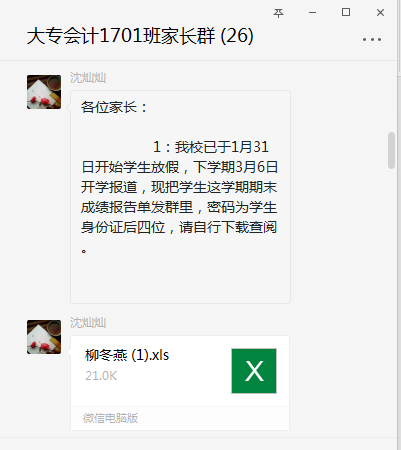Click the 微信电脑版 footer label
Viewport: 401px width, 450px height.
[x=110, y=418]
